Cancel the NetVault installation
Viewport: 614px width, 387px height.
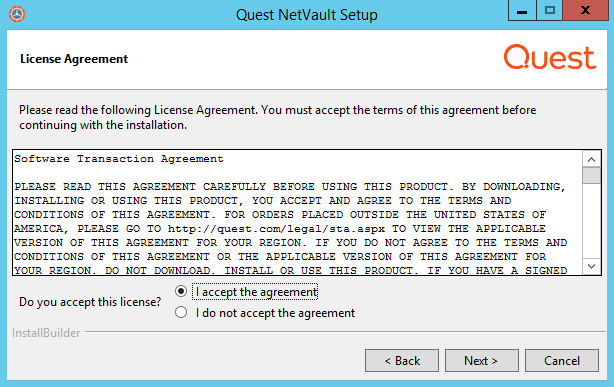point(562,360)
